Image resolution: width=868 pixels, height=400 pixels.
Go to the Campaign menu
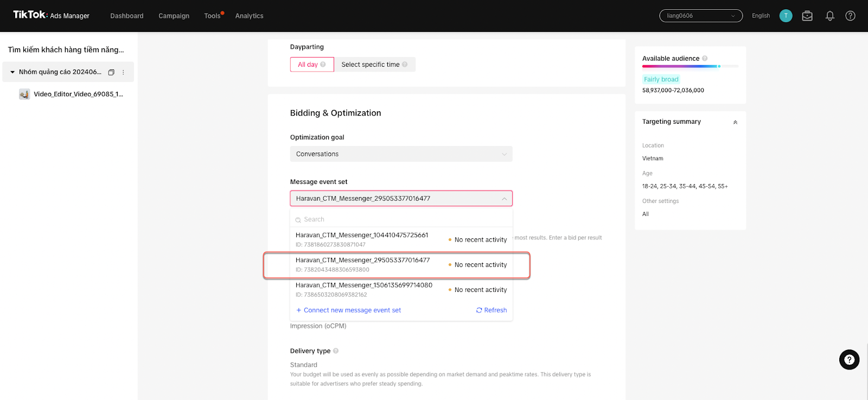coord(174,16)
